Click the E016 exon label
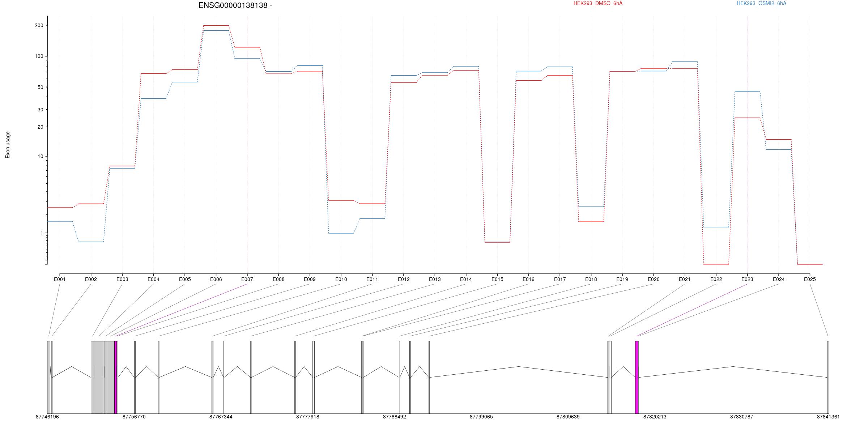This screenshot has width=868, height=434. (528, 279)
